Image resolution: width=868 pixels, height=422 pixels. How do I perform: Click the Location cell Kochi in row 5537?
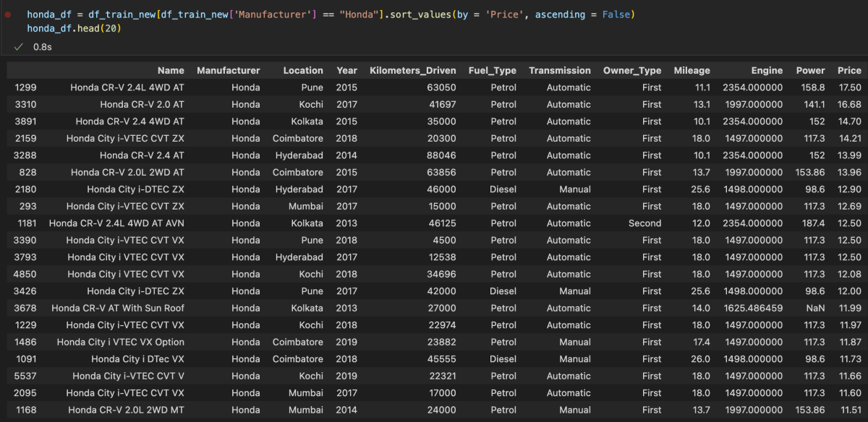pos(311,376)
